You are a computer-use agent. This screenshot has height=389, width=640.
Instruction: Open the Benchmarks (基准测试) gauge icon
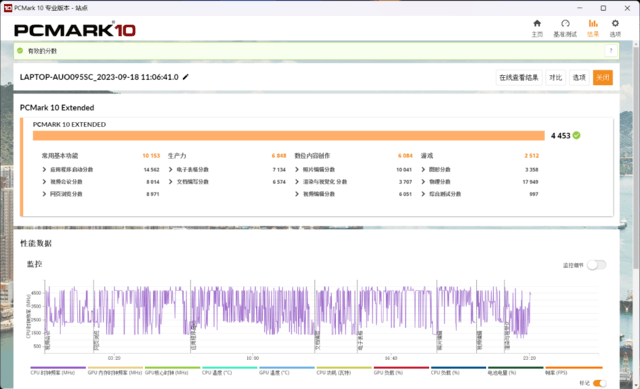coord(565,24)
